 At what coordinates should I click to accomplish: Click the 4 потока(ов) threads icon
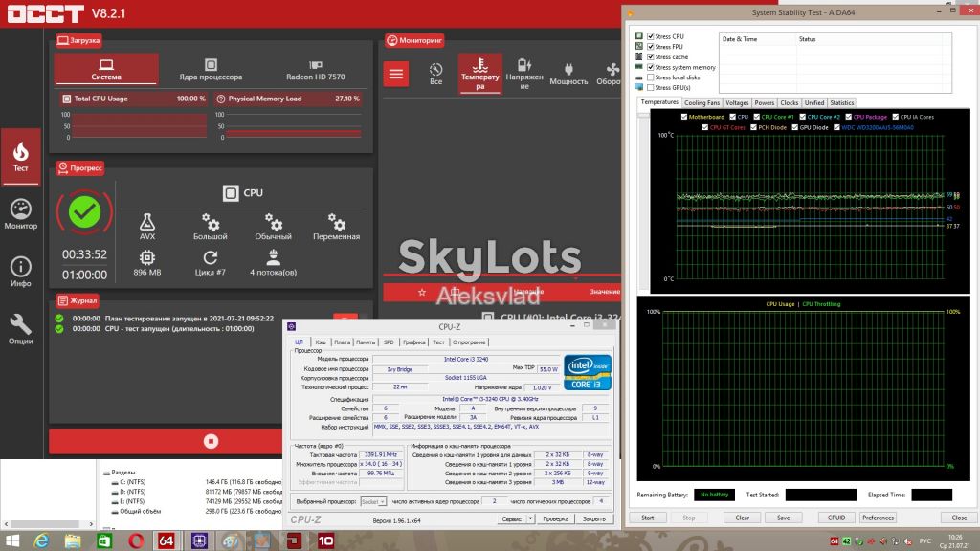[273, 257]
